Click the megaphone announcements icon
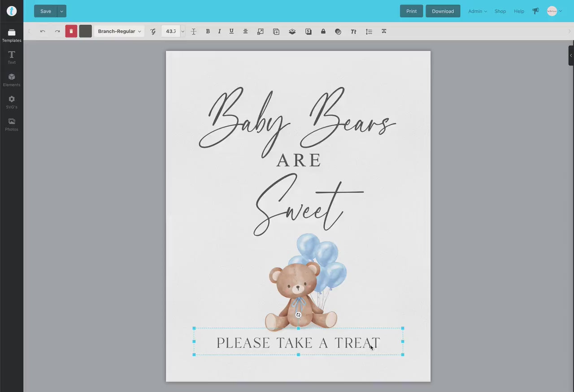Screen dimensions: 574x392 535,11
